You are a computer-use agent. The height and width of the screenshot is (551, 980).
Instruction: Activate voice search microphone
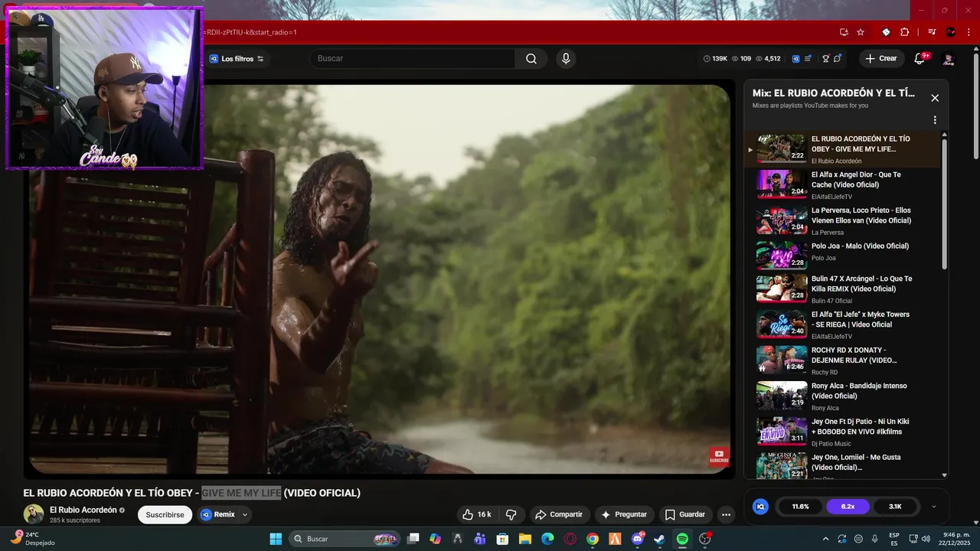(x=566, y=59)
